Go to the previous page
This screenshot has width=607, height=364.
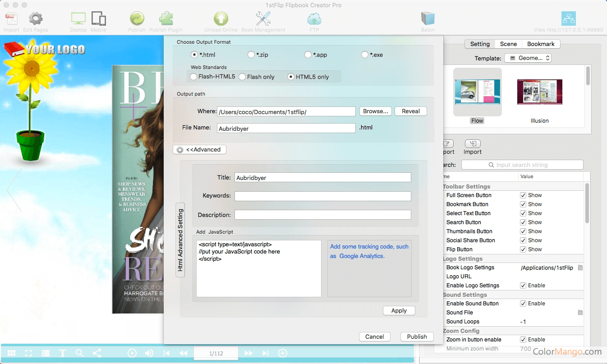click(x=183, y=353)
